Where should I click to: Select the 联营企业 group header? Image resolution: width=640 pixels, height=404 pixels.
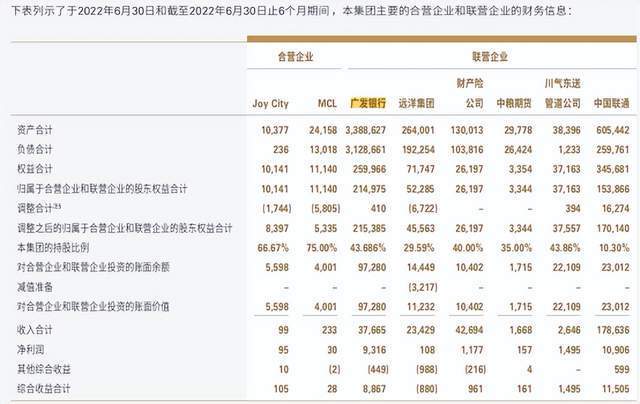pyautogui.click(x=490, y=56)
